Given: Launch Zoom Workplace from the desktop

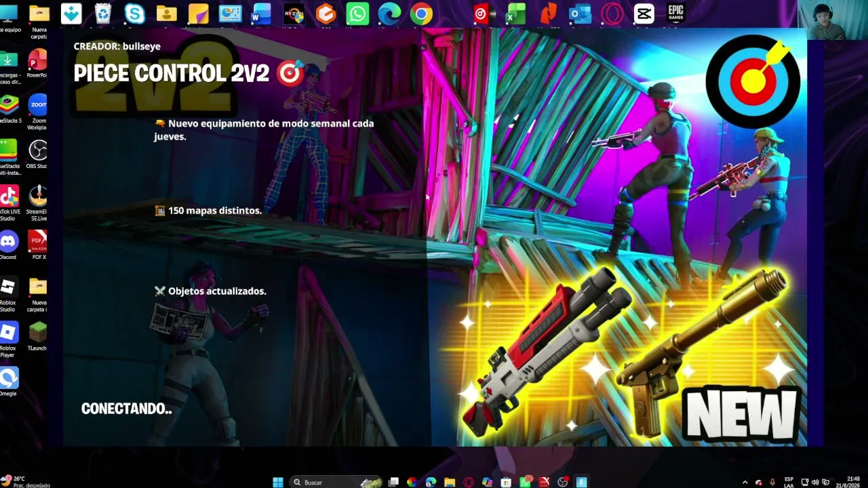Looking at the screenshot, I should tap(37, 111).
